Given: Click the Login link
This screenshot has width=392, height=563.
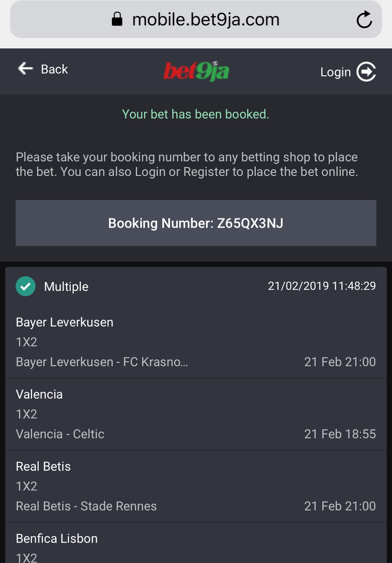Looking at the screenshot, I should (335, 72).
